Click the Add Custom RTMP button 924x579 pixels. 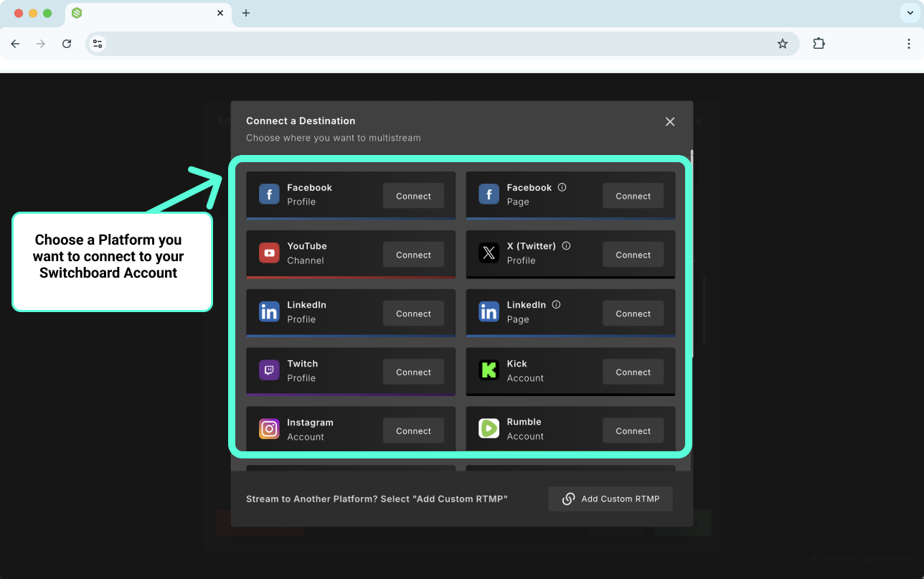[610, 499]
